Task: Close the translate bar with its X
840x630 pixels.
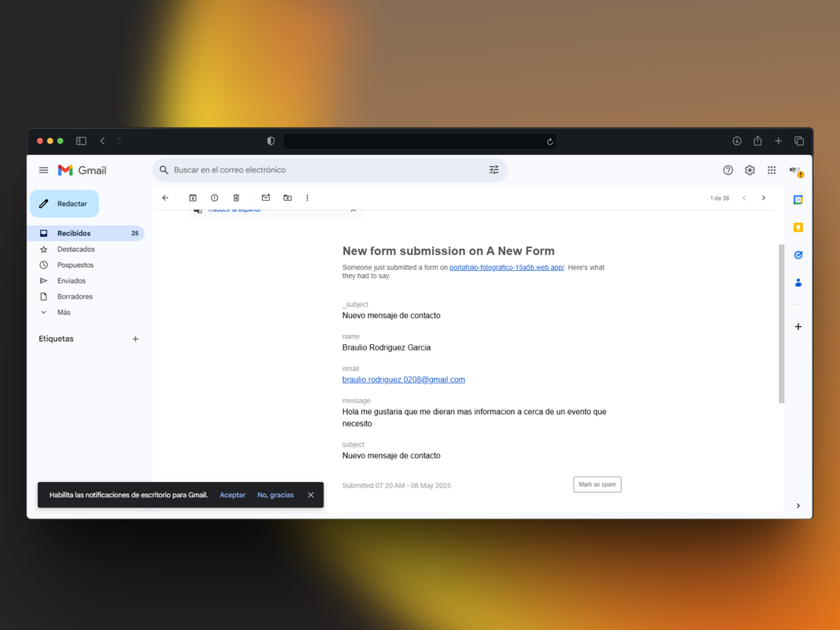Action: tap(353, 210)
